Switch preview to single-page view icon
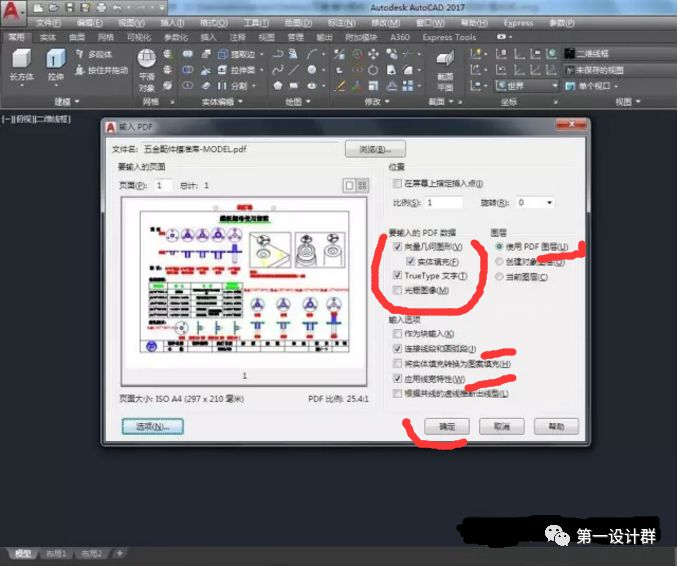 click(349, 185)
